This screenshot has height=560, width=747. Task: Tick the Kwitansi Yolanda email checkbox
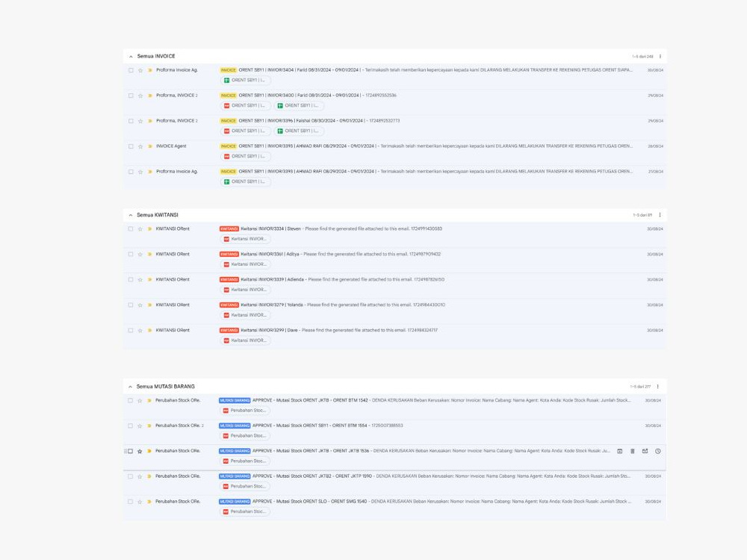coord(130,305)
